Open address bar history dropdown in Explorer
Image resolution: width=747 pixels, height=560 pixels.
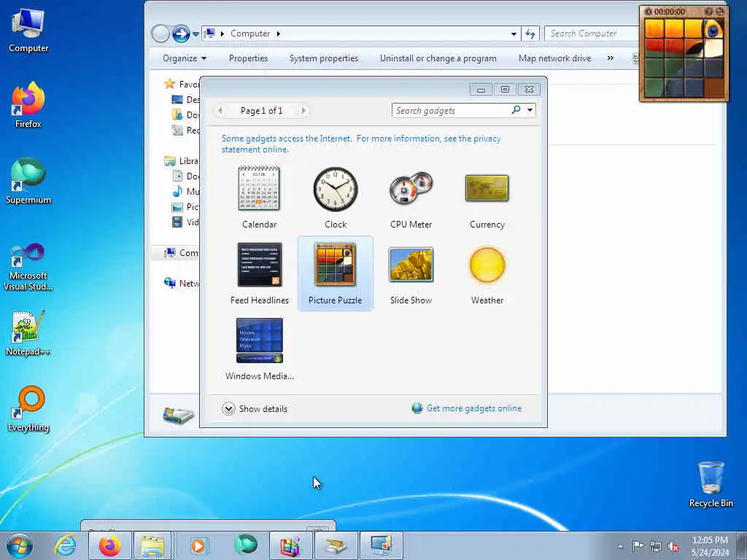point(514,34)
